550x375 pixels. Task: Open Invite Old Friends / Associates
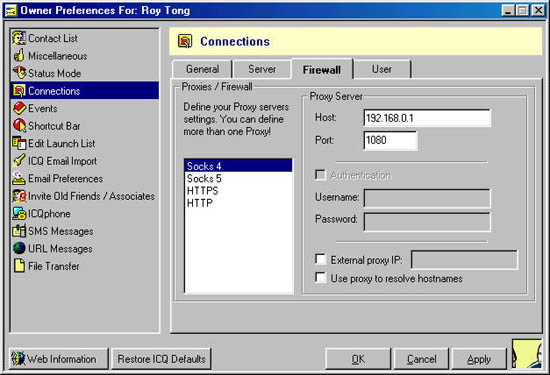click(x=91, y=196)
